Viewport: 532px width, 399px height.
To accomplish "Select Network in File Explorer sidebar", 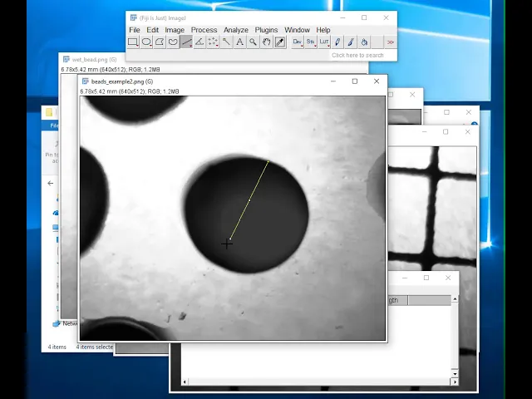I will (66, 323).
